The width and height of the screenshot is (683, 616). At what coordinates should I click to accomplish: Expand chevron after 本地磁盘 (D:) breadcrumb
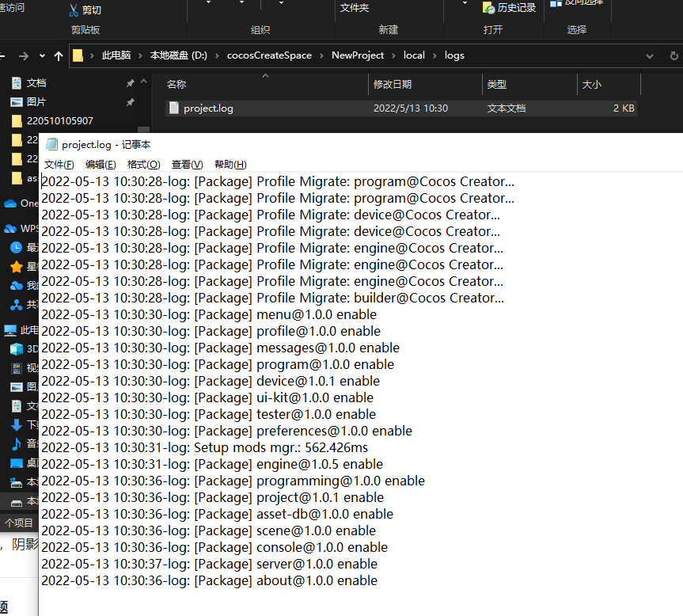(217, 55)
